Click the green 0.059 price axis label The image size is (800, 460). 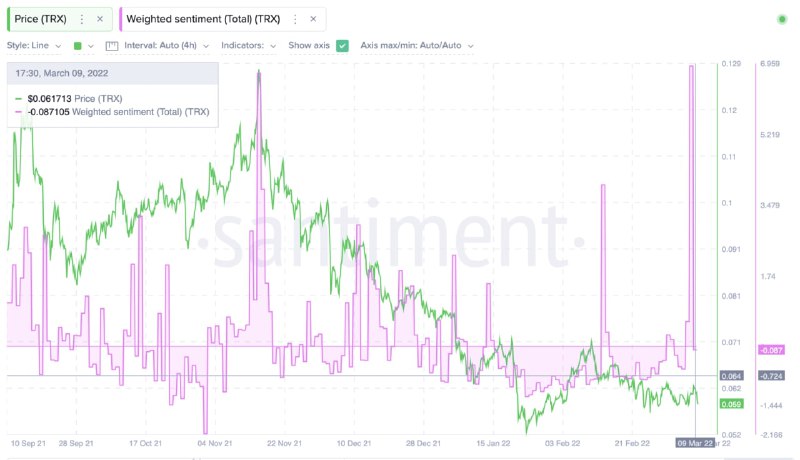pos(732,404)
